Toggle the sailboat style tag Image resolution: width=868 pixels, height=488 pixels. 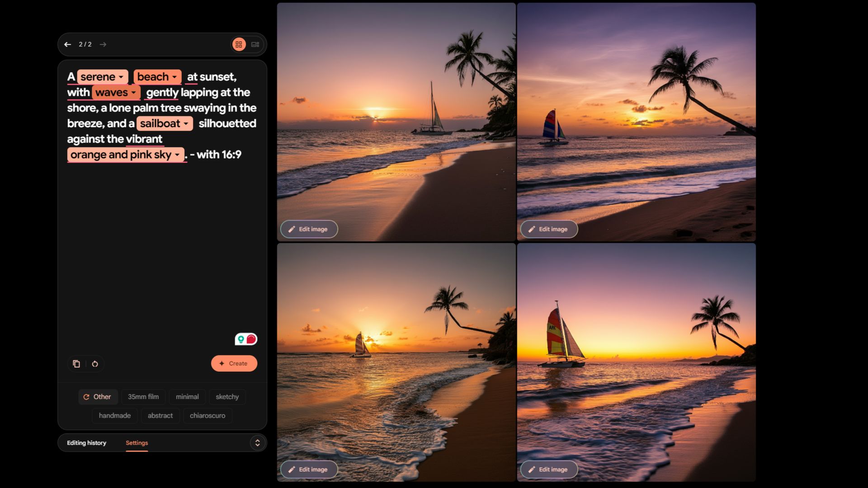164,123
